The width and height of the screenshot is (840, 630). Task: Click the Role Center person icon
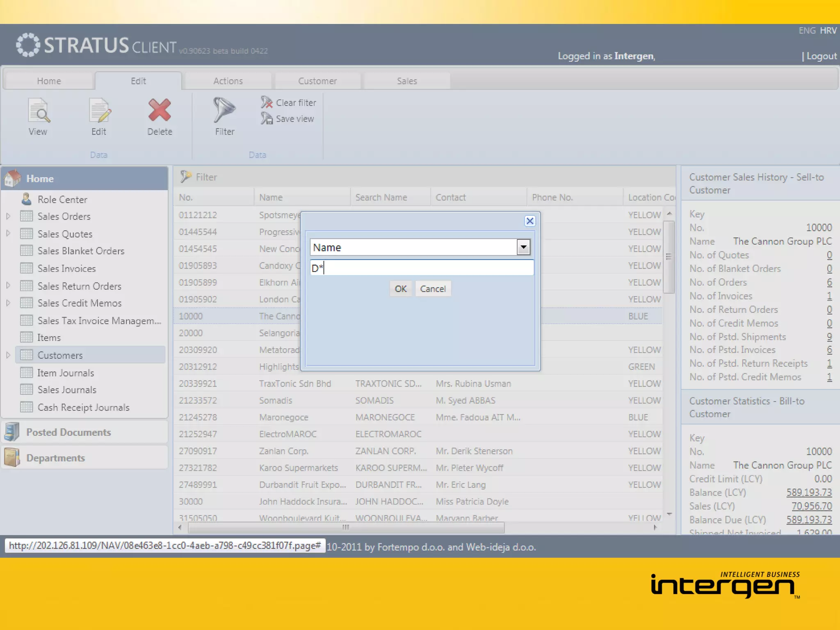26,199
